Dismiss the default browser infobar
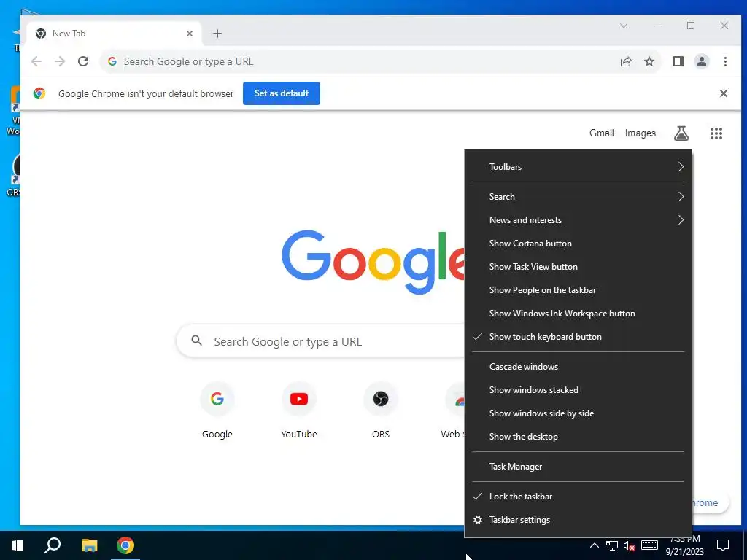747x560 pixels. [x=723, y=93]
